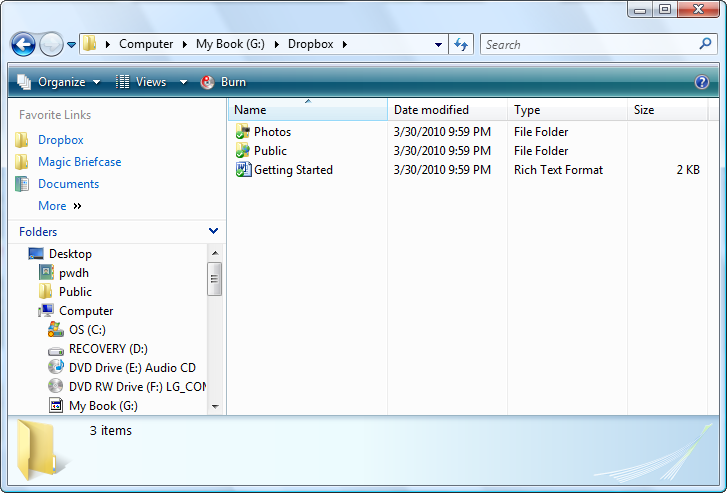Viewport: 727px width, 493px height.
Task: Click the Burn toolbar button
Action: click(223, 82)
